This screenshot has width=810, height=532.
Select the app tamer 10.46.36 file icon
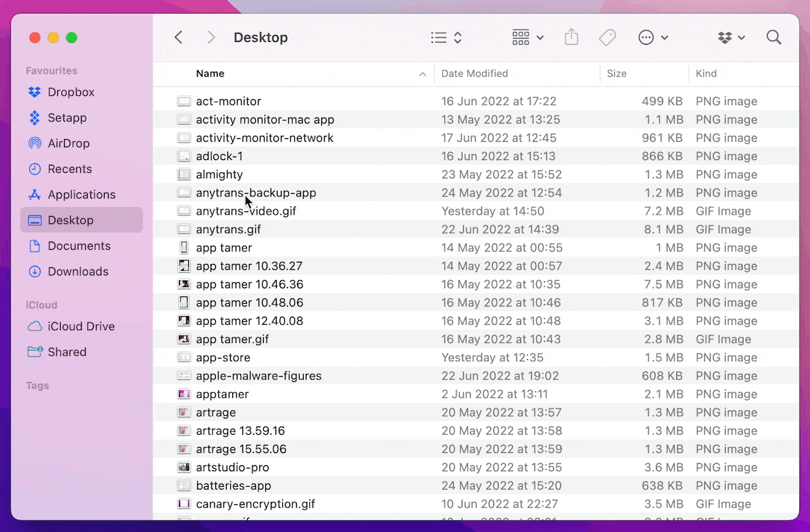[184, 284]
